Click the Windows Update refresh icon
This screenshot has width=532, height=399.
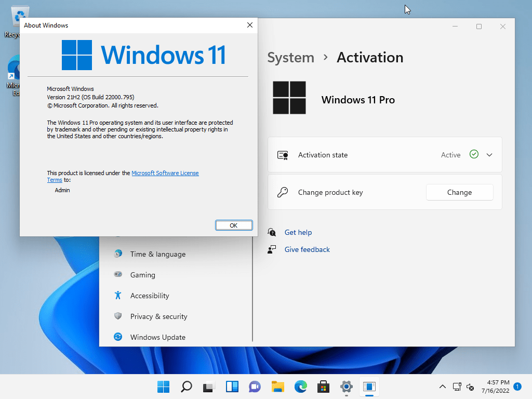click(118, 337)
